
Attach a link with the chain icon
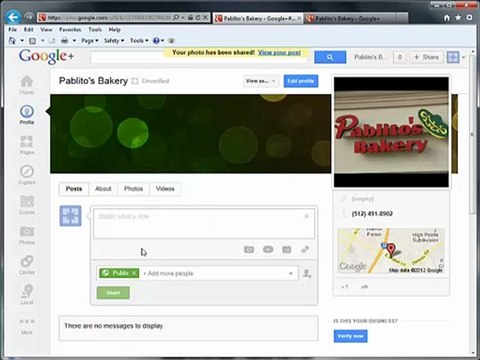click(305, 249)
